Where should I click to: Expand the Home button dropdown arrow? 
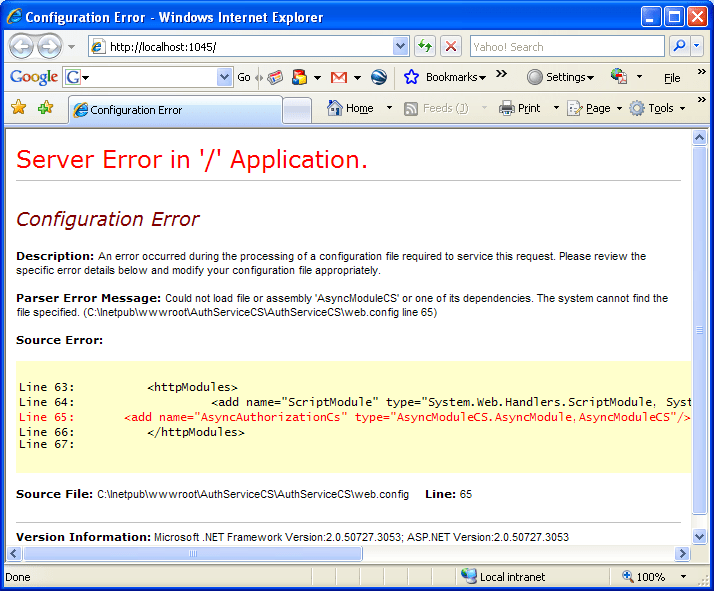(389, 108)
